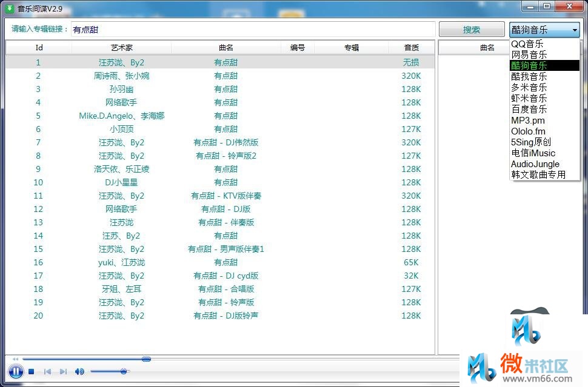Select song 有点甜 - 铃声版 in row 19

[226, 302]
